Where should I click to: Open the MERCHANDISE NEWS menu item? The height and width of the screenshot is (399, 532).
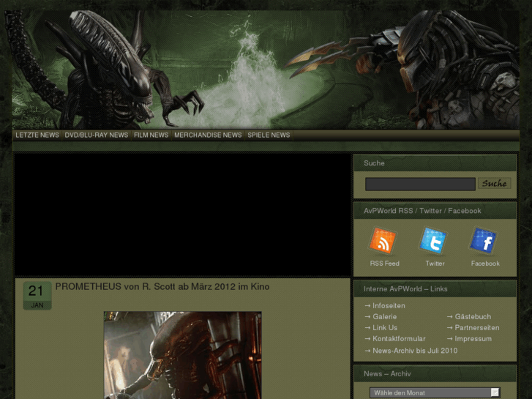pos(208,135)
